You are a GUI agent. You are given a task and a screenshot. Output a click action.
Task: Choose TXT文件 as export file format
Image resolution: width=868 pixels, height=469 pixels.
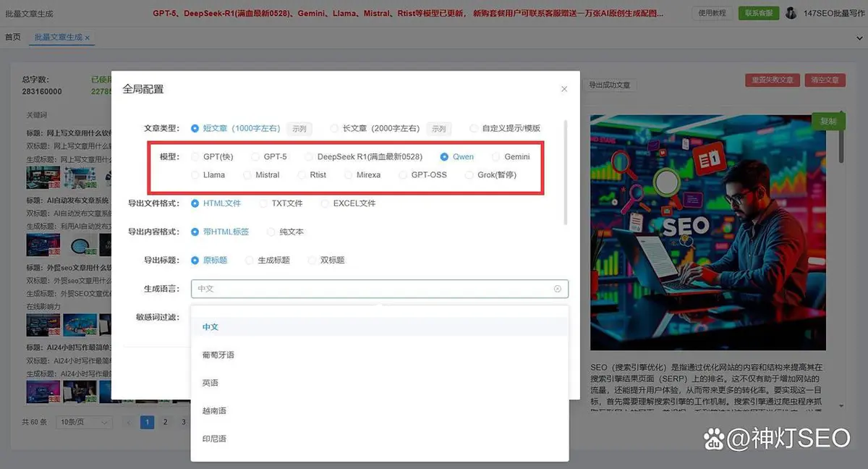click(x=265, y=203)
